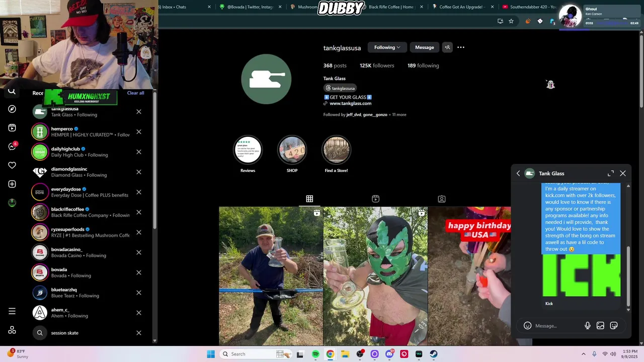
Task: Click the grid apps icon at sidebar bottom
Action: pyautogui.click(x=12, y=330)
